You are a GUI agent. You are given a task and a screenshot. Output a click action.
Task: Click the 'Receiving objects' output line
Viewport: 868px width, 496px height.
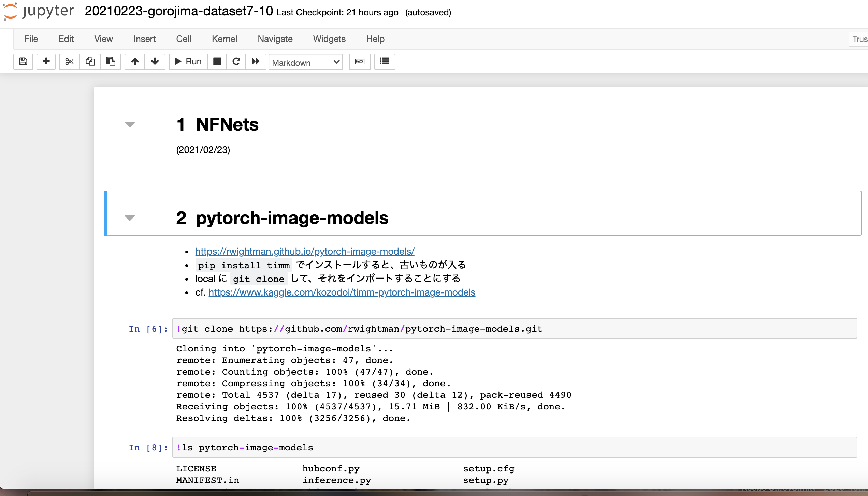pos(371,406)
